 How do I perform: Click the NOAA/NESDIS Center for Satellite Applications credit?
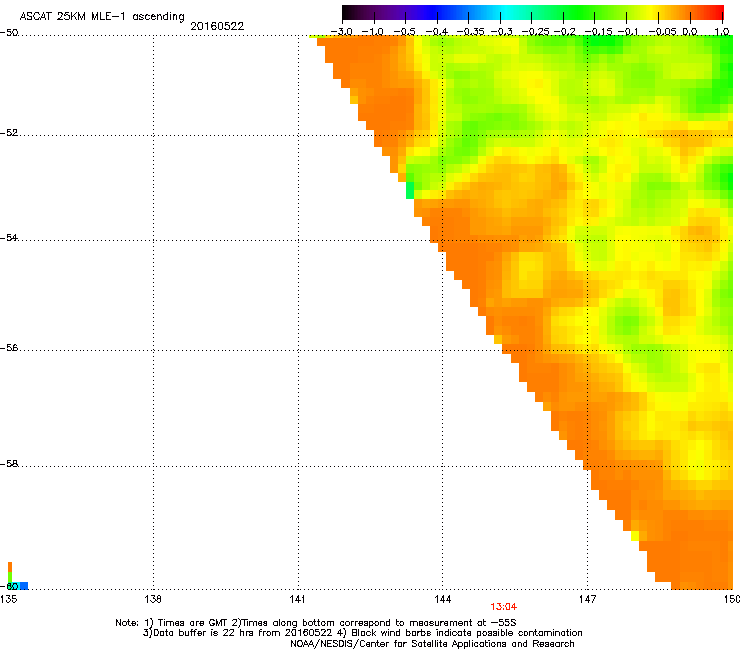coord(432,643)
